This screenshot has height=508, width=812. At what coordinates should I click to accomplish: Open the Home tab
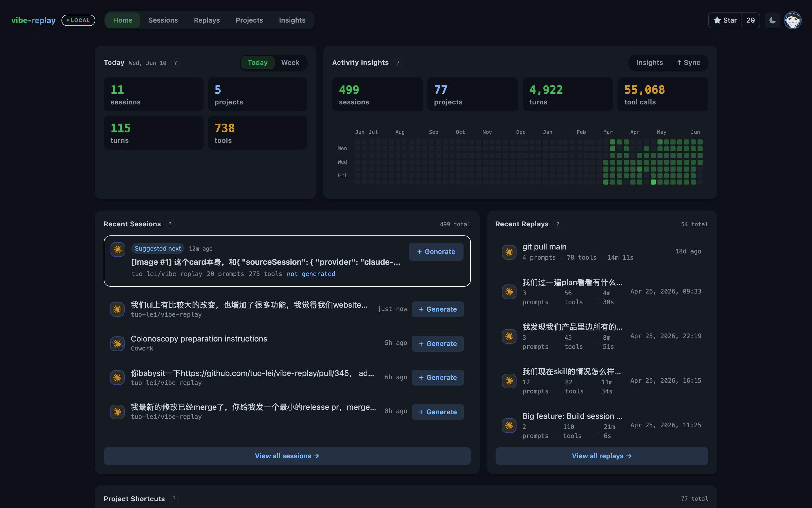(123, 20)
